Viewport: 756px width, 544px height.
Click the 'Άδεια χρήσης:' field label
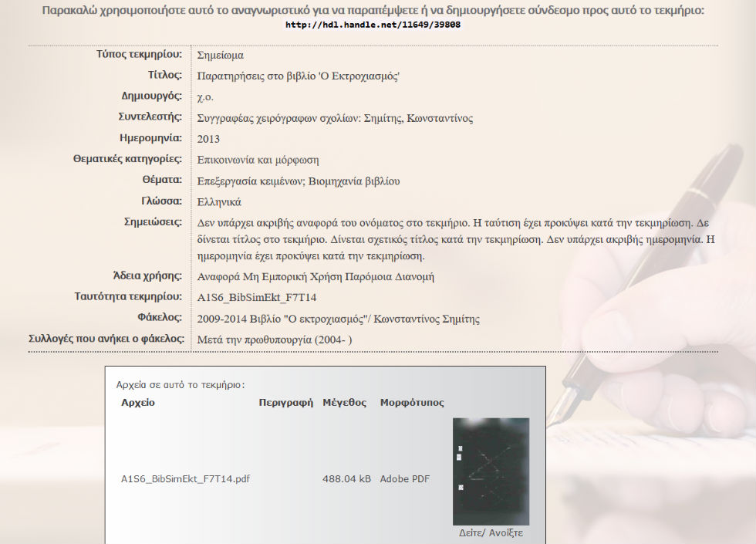click(147, 276)
